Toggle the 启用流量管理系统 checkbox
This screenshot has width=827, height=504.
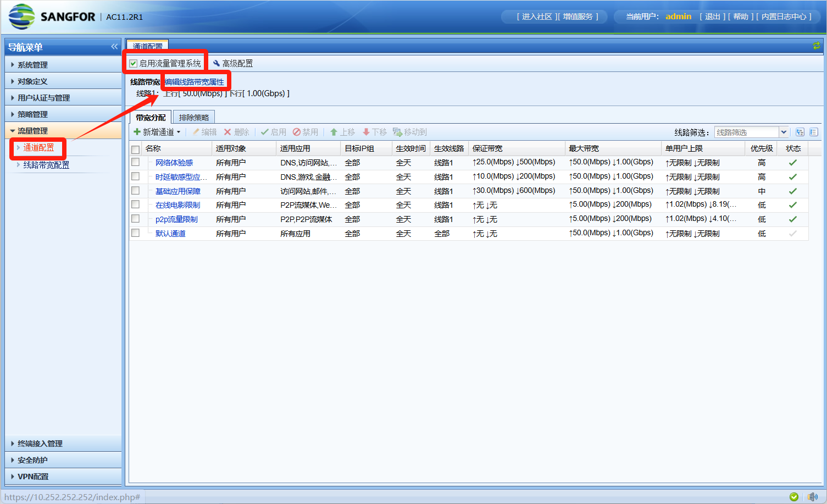click(134, 64)
